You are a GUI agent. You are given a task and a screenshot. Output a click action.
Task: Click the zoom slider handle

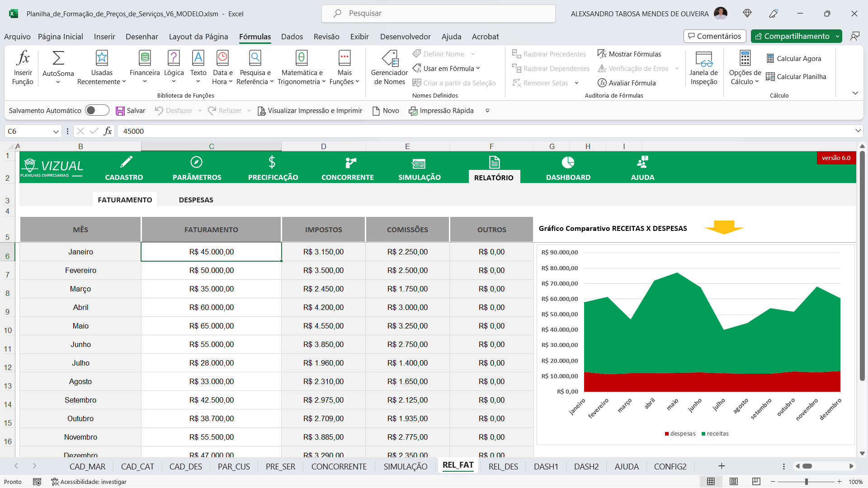click(806, 482)
